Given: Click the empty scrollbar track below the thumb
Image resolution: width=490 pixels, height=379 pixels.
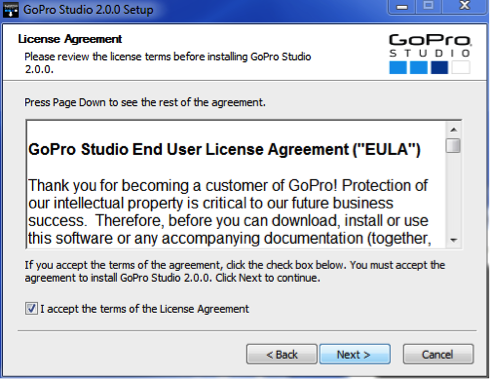Looking at the screenshot, I should coord(453,193).
